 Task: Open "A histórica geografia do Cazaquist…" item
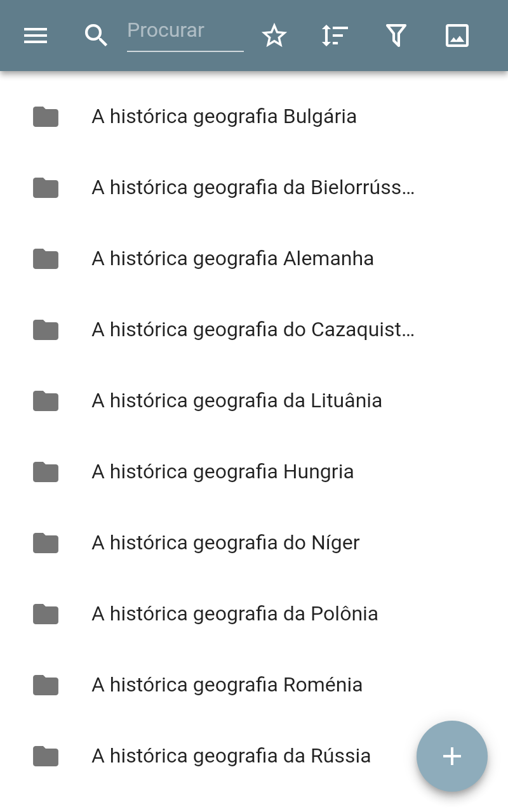[253, 330]
